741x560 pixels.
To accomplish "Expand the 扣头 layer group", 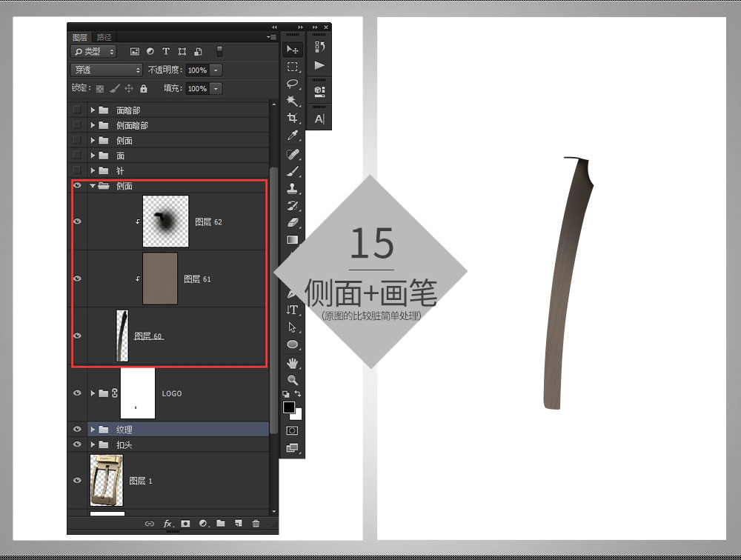I will [x=93, y=445].
